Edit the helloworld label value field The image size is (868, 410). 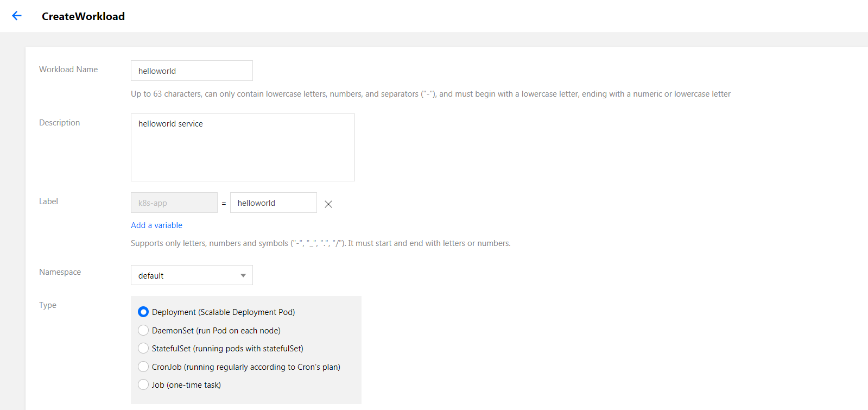[273, 203]
